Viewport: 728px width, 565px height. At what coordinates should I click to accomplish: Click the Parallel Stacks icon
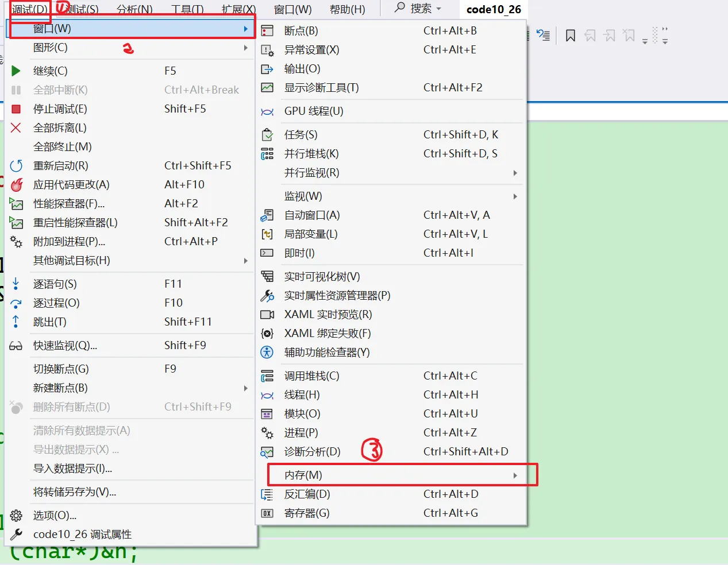coord(267,153)
